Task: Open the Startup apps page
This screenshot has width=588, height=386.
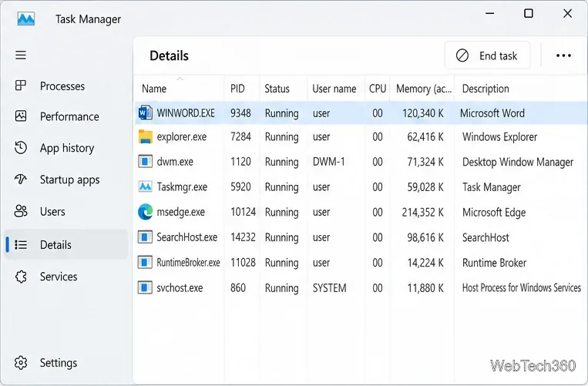Action: click(70, 180)
